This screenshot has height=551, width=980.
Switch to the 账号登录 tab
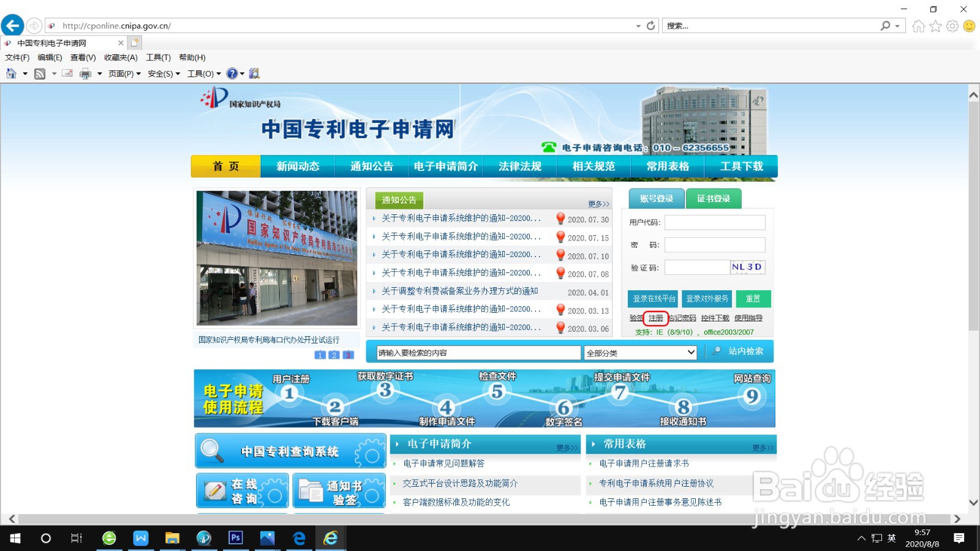coord(657,198)
